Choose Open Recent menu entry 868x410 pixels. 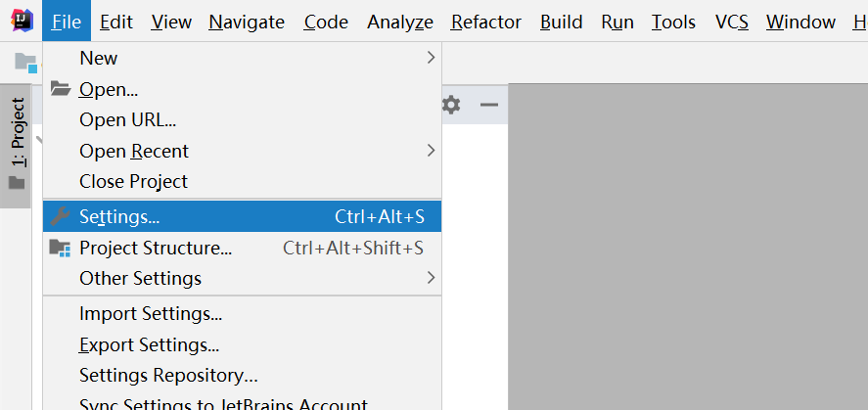[x=242, y=151]
